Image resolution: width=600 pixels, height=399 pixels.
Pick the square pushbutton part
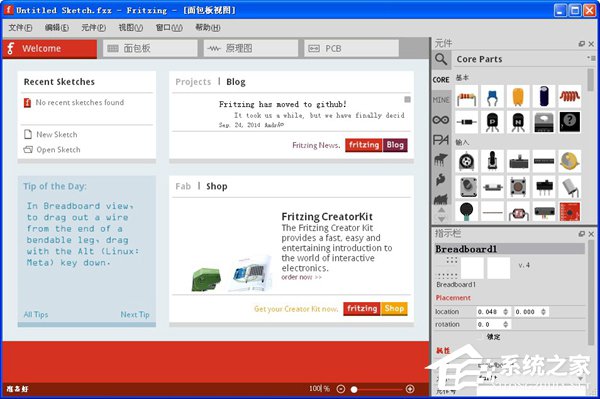click(518, 187)
